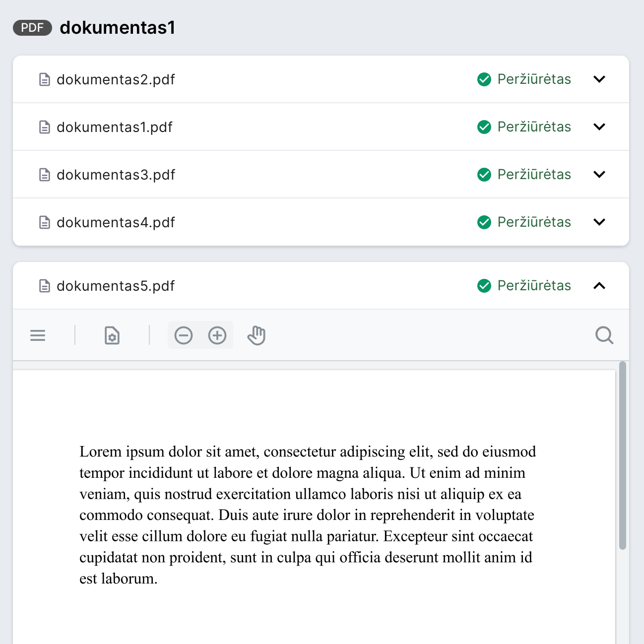Click the green check icon for dokumentas4.pdf
Screen dimensions: 644x644
(x=484, y=222)
